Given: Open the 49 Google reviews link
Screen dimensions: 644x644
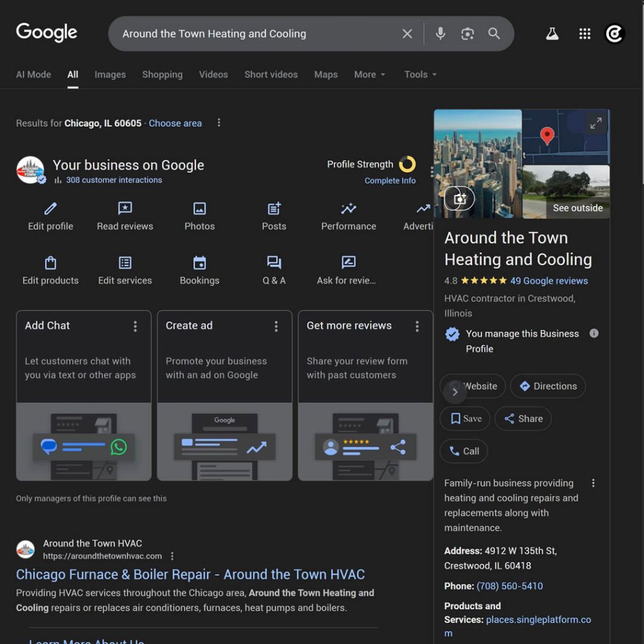Looking at the screenshot, I should (x=548, y=280).
